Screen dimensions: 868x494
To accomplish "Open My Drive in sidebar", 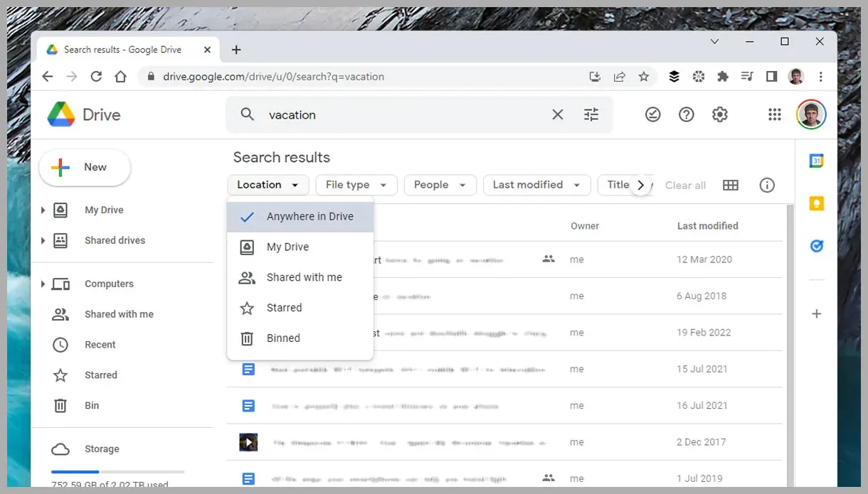I will 104,210.
